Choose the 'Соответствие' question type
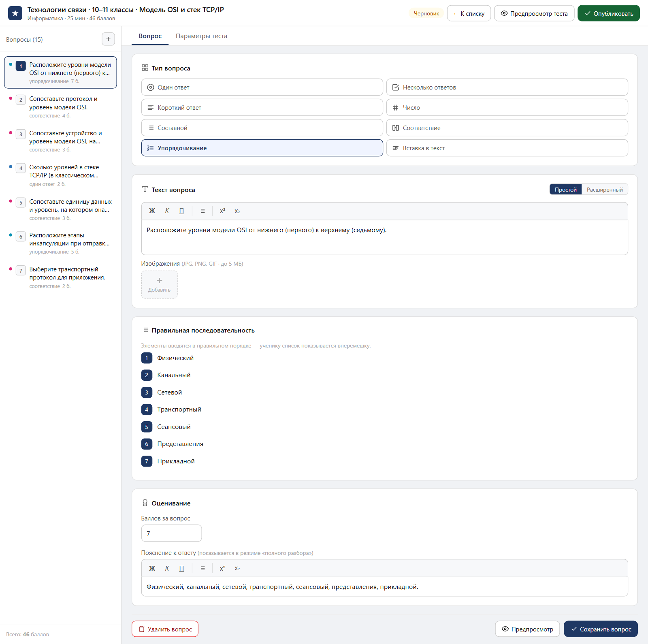 [x=507, y=128]
